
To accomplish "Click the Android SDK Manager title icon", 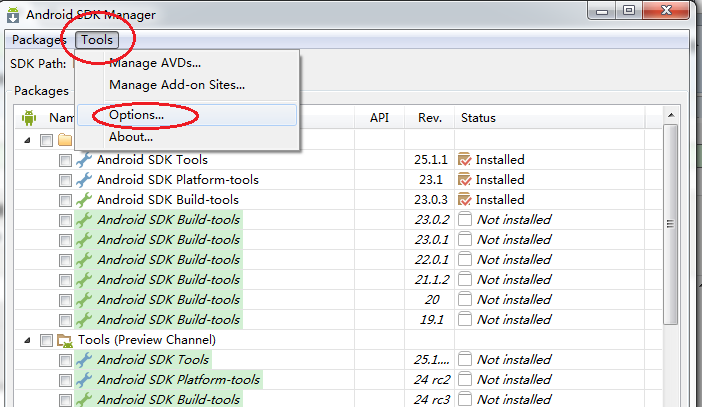I will [13, 14].
